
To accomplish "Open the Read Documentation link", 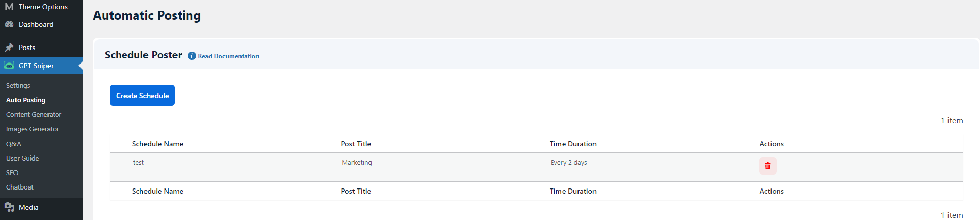I will 229,56.
